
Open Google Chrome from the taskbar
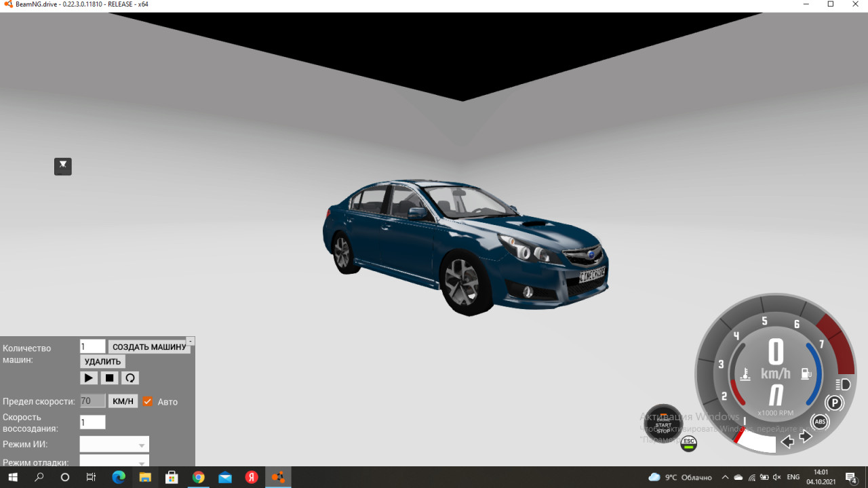pyautogui.click(x=199, y=476)
